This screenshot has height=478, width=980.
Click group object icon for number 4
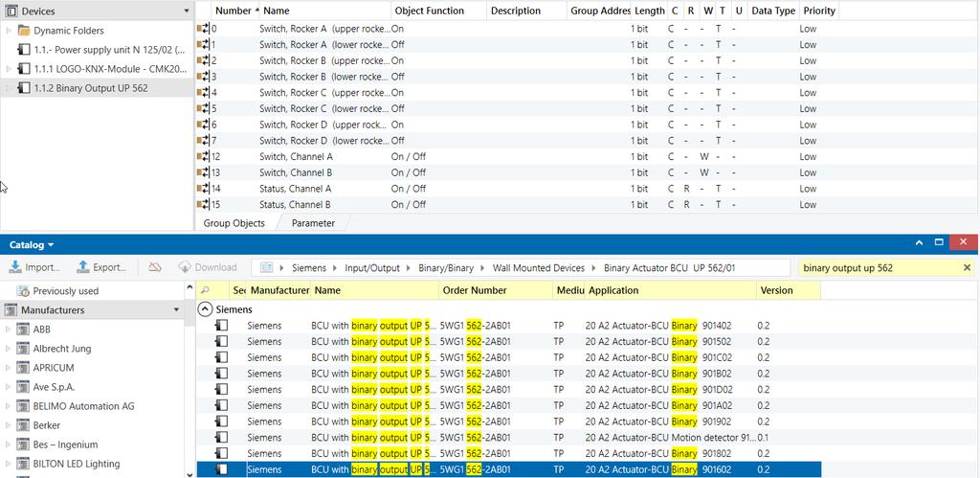[x=203, y=93]
